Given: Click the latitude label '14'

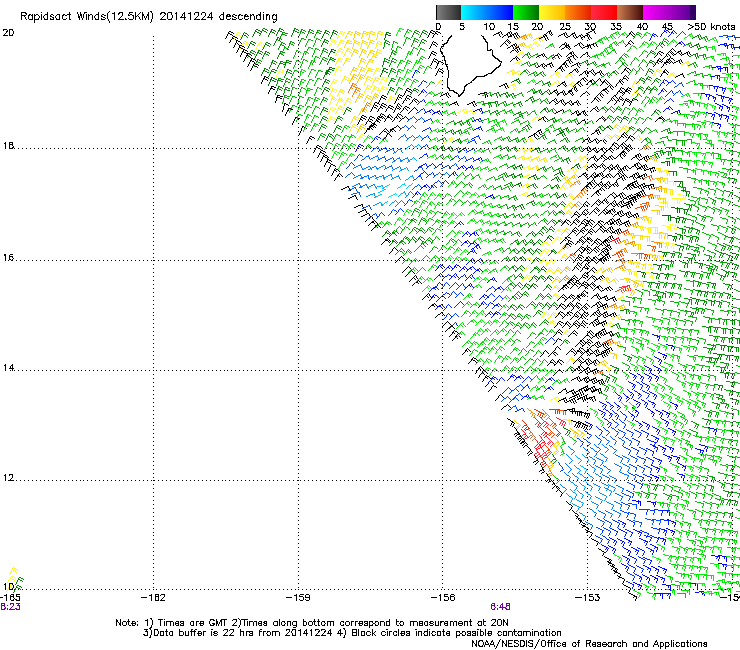Looking at the screenshot, I should pos(8,367).
